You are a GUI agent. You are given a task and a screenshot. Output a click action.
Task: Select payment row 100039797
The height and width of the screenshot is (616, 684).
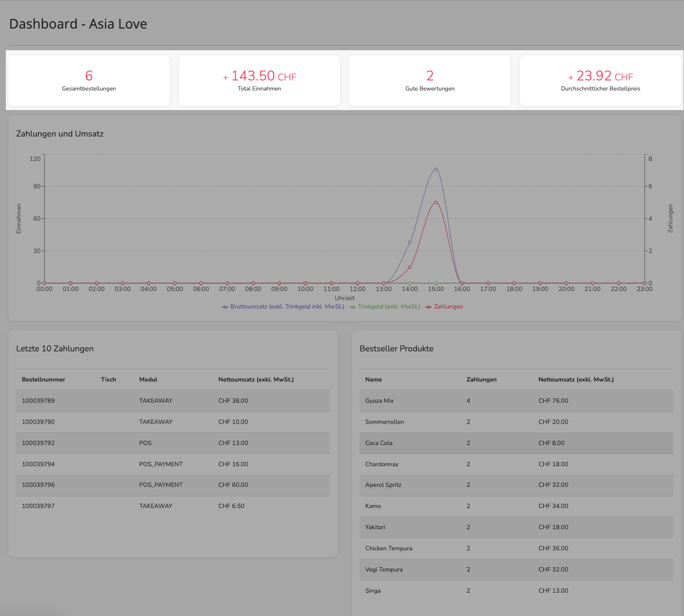click(173, 506)
